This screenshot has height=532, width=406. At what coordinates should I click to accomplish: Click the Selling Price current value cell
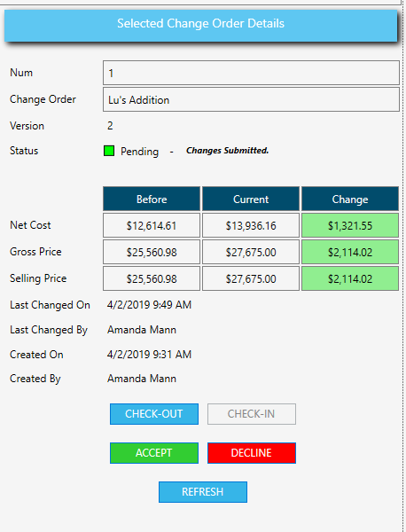pos(251,278)
